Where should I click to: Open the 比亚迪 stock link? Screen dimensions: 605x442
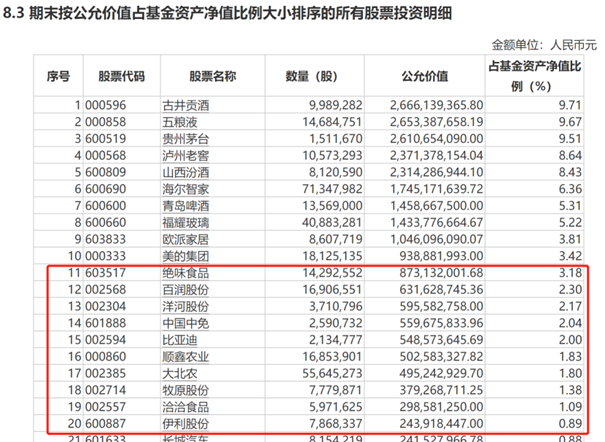[x=180, y=340]
